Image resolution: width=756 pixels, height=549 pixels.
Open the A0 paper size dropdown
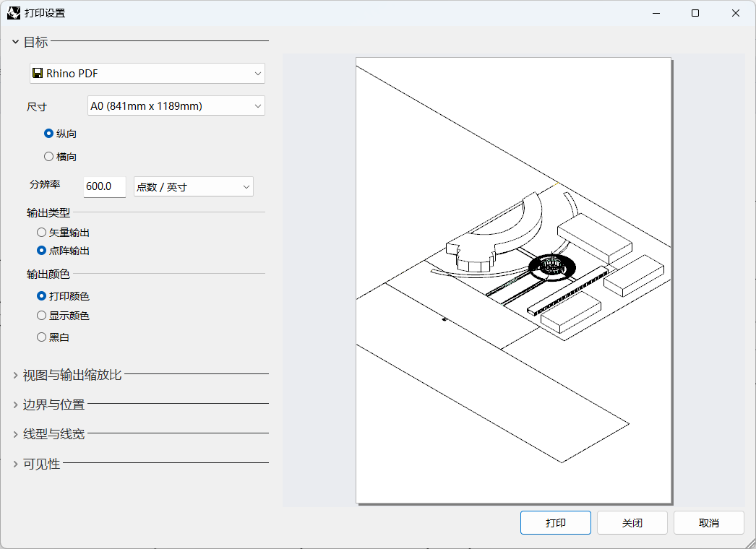point(176,106)
